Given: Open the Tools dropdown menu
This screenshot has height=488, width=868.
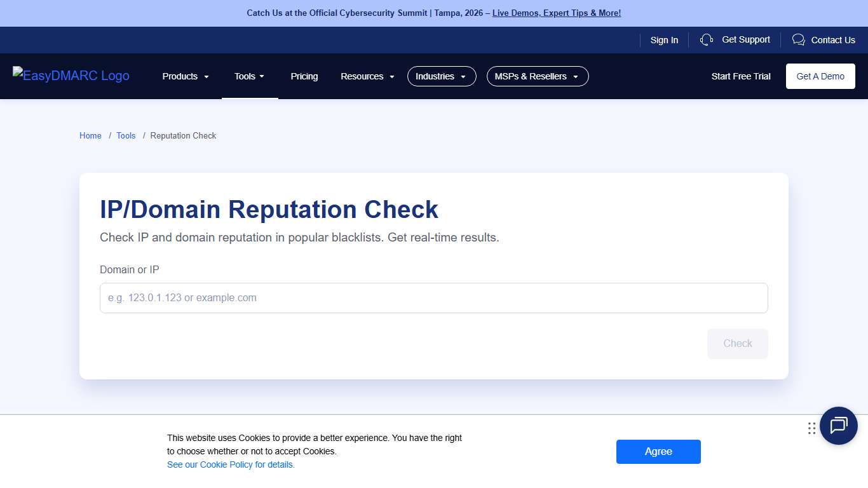Looking at the screenshot, I should coord(248,76).
